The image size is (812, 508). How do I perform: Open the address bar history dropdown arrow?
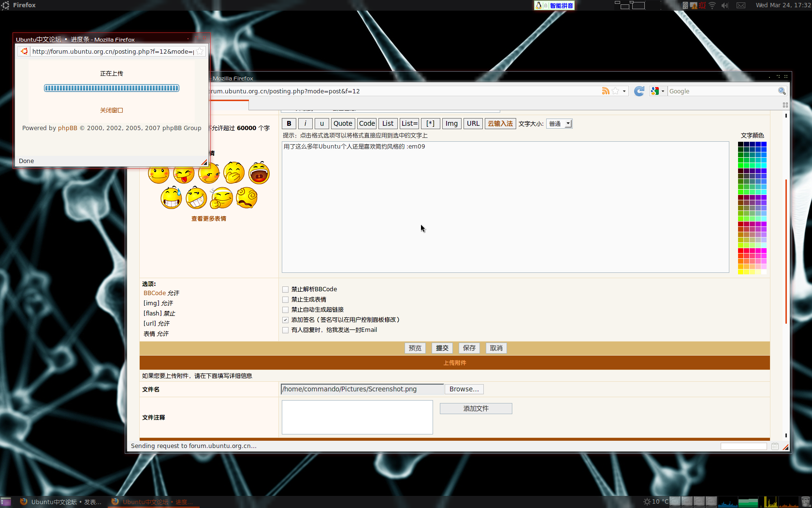(624, 91)
